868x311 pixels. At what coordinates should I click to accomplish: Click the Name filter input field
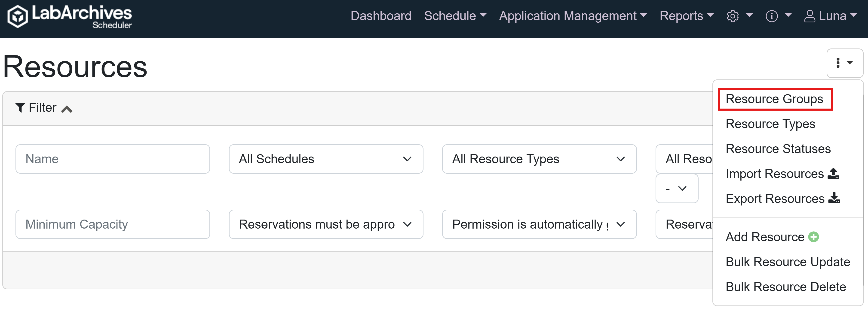113,159
